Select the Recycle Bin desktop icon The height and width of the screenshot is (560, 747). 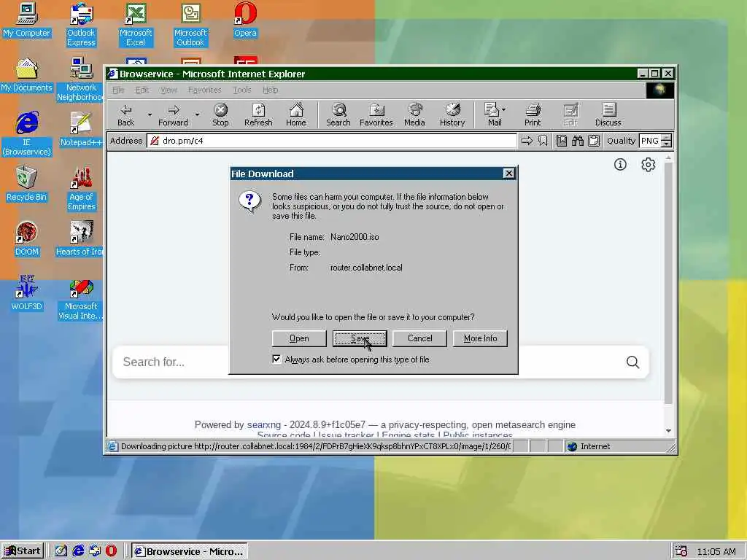(x=26, y=184)
